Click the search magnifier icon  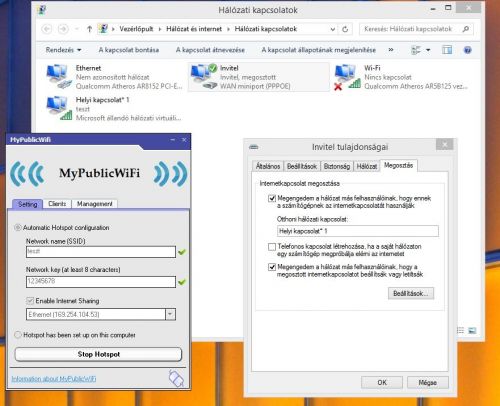[x=466, y=29]
